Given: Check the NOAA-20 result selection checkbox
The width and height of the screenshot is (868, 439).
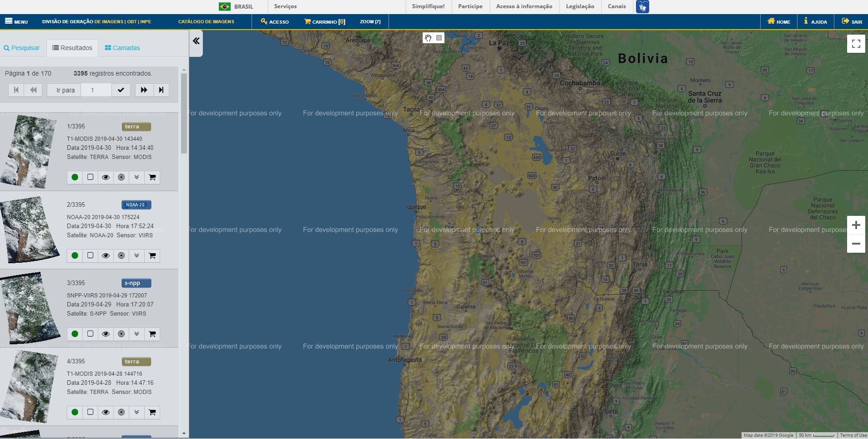Looking at the screenshot, I should tap(91, 255).
